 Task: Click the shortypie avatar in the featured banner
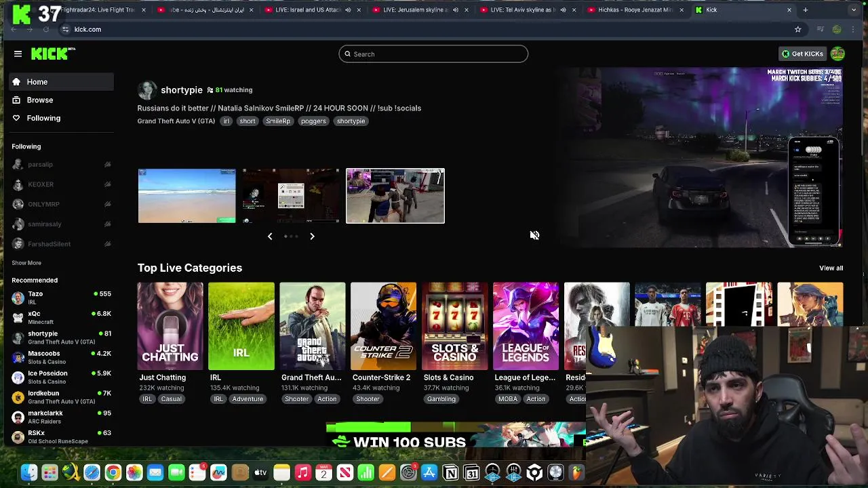pos(147,89)
